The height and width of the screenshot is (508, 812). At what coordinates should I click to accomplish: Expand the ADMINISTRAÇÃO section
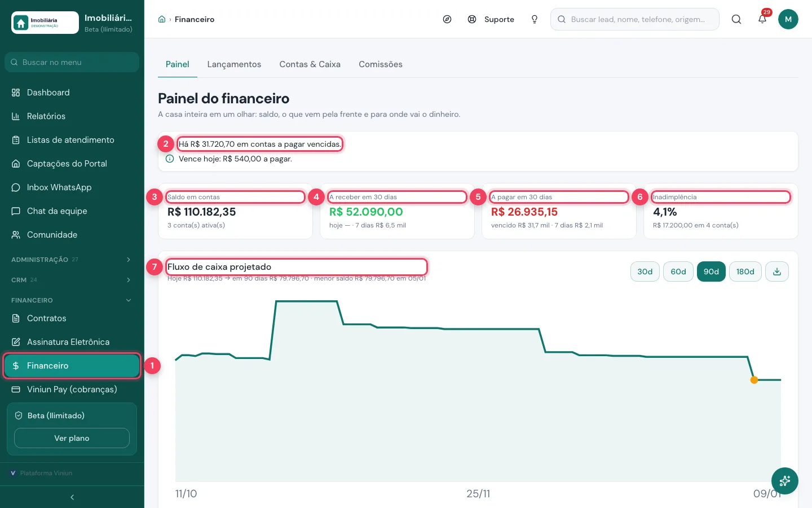(x=72, y=260)
